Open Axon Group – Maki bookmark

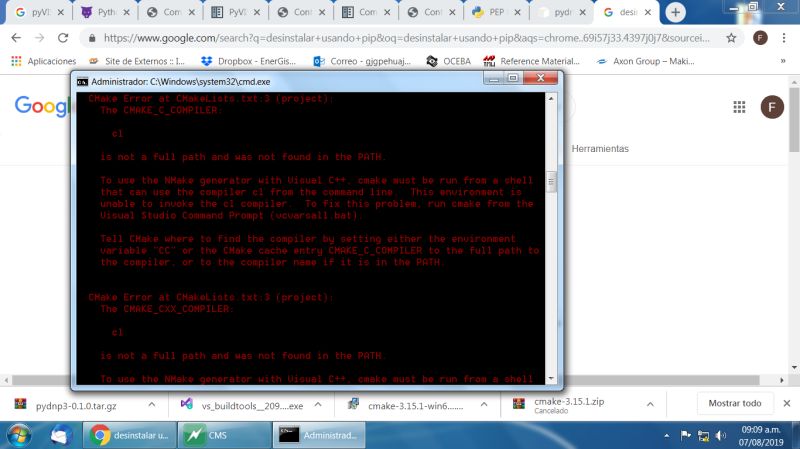pos(645,61)
